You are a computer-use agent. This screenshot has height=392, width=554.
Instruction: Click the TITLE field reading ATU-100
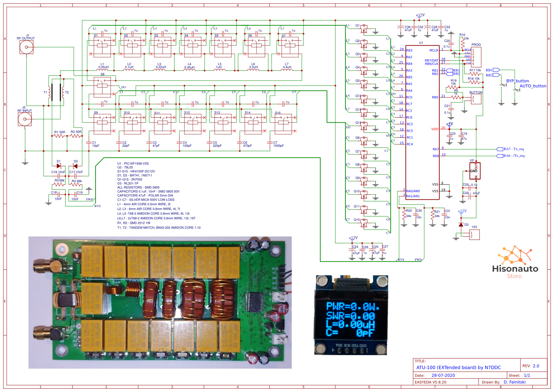tap(458, 367)
